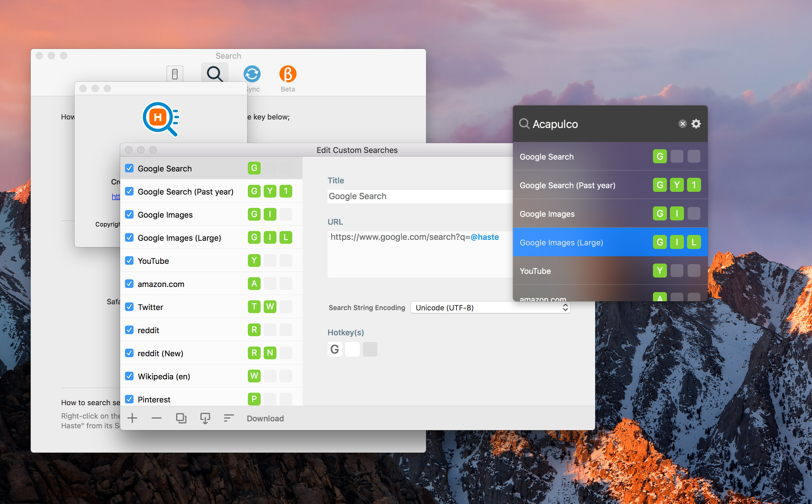Click the sort list icon
This screenshot has height=504, width=812.
(x=229, y=418)
